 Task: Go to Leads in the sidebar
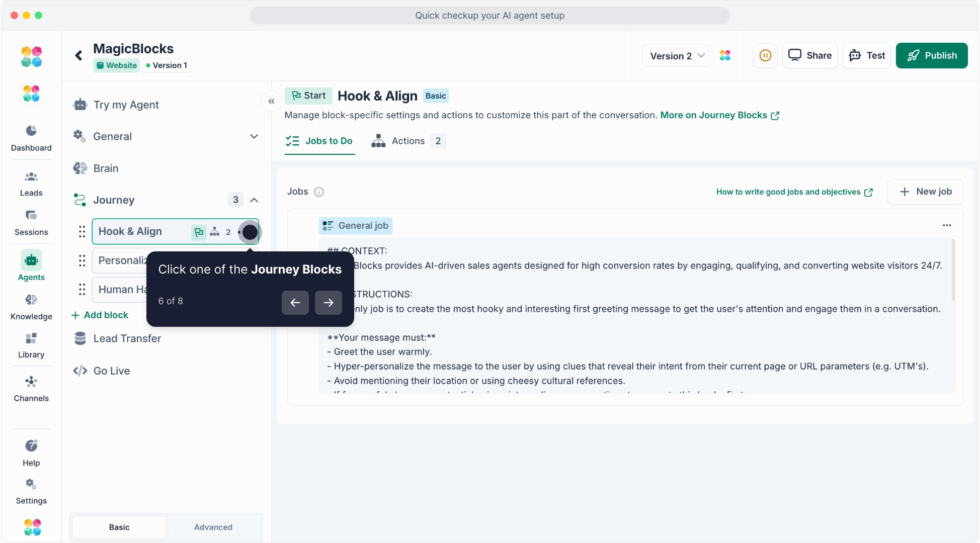[31, 184]
